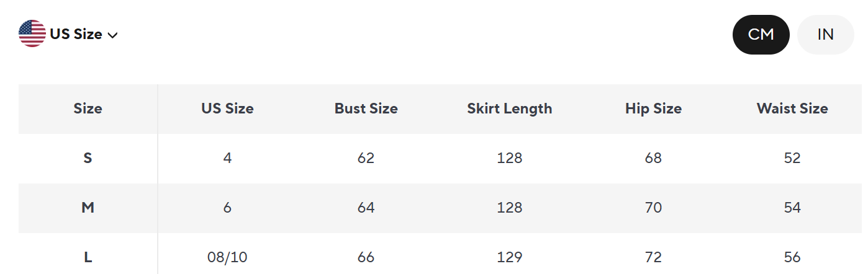Click waist size value 52

[792, 158]
